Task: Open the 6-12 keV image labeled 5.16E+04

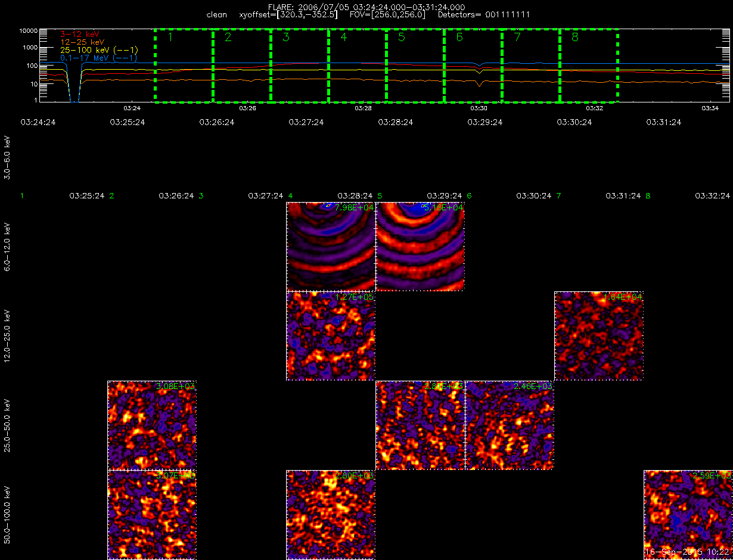Action: point(420,247)
